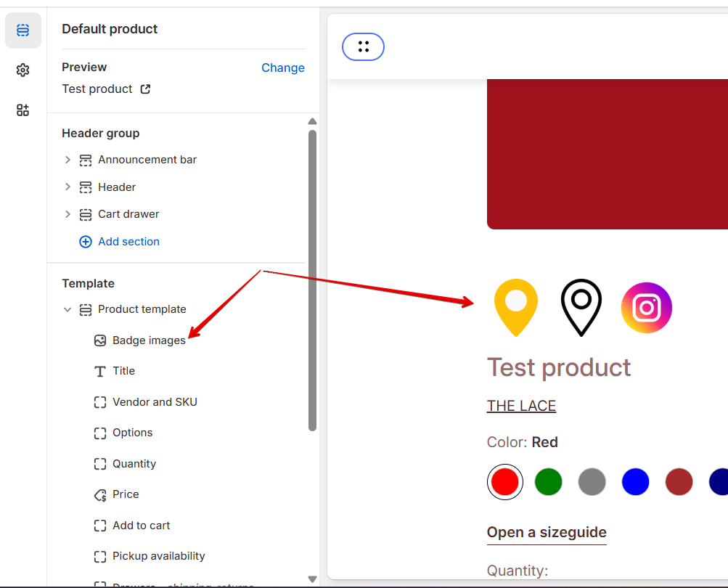Click the red product image
The image size is (728, 588).
(x=608, y=154)
